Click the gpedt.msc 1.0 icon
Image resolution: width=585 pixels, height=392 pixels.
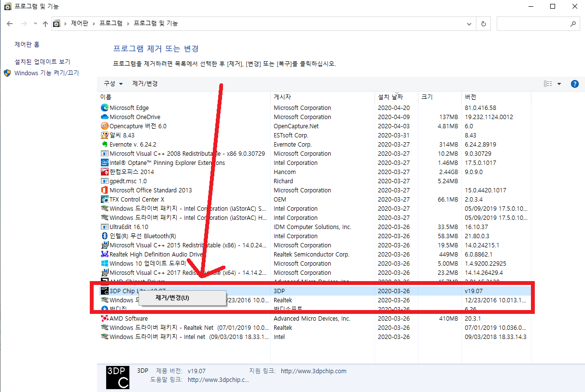pyautogui.click(x=105, y=181)
